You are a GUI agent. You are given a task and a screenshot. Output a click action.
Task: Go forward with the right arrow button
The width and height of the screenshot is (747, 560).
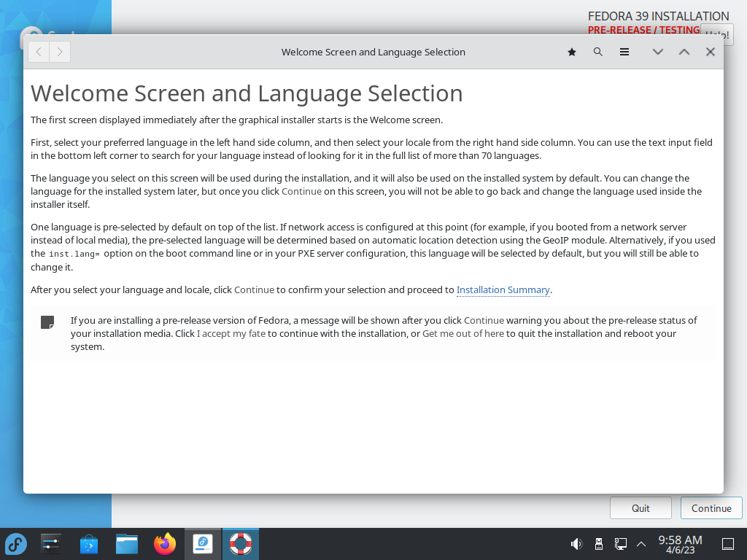click(x=60, y=52)
